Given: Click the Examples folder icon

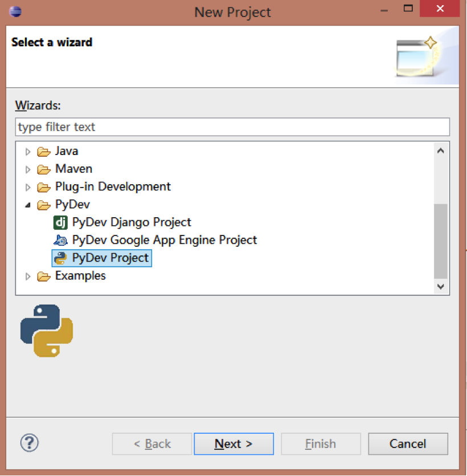Looking at the screenshot, I should click(44, 276).
